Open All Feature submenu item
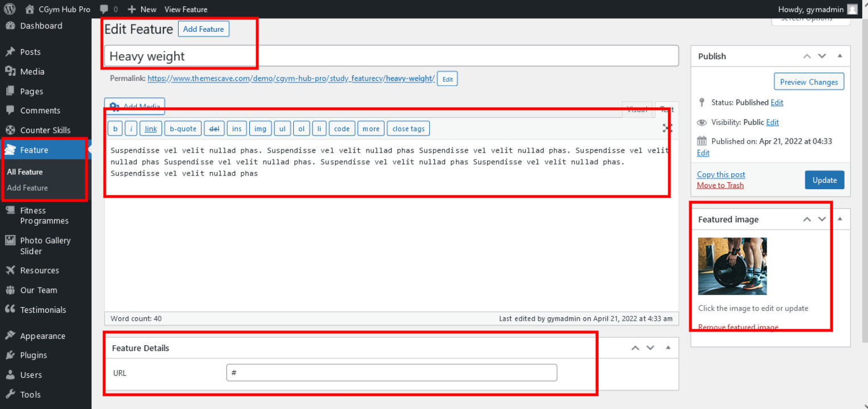 pyautogui.click(x=24, y=171)
